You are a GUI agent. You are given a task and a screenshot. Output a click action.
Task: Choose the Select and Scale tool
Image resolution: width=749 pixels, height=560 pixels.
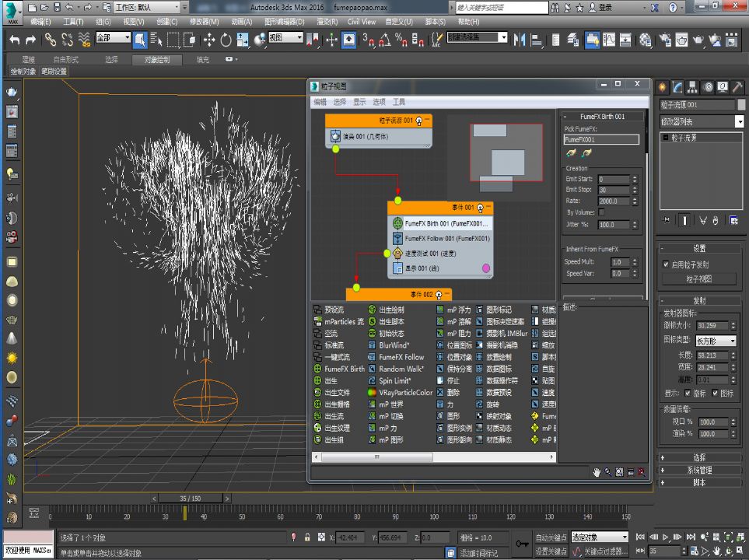point(243,40)
